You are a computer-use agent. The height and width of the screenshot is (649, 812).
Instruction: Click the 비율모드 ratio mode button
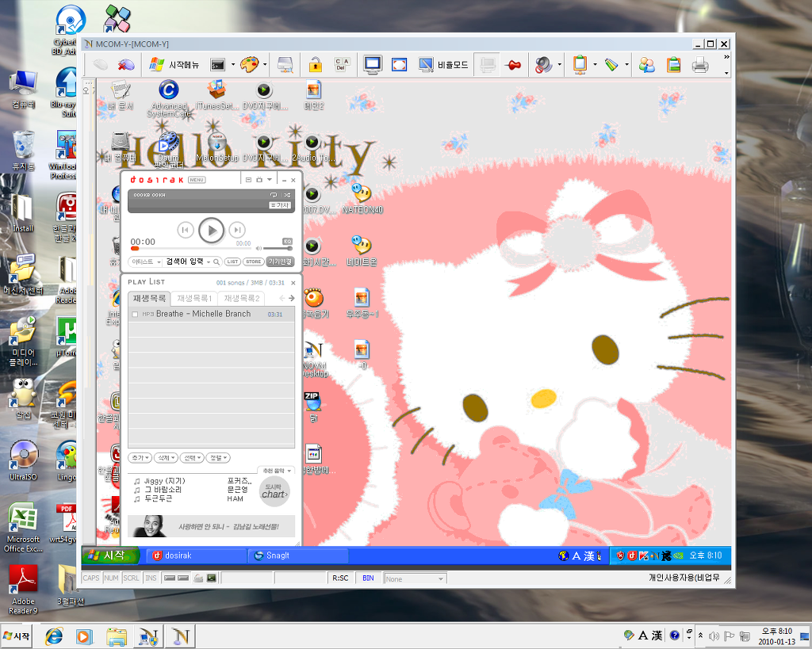tap(443, 65)
